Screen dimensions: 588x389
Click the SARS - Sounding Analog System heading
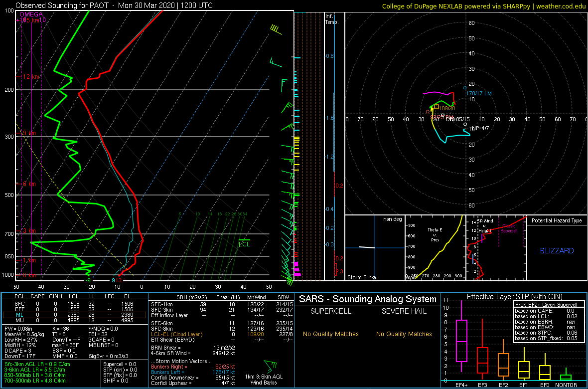tap(368, 299)
